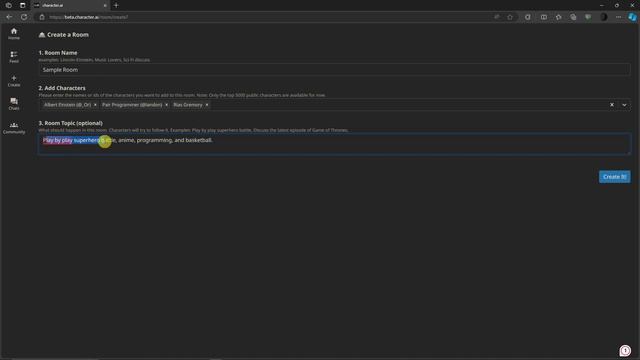Open browser collections
The width and height of the screenshot is (640, 360).
pos(573,17)
